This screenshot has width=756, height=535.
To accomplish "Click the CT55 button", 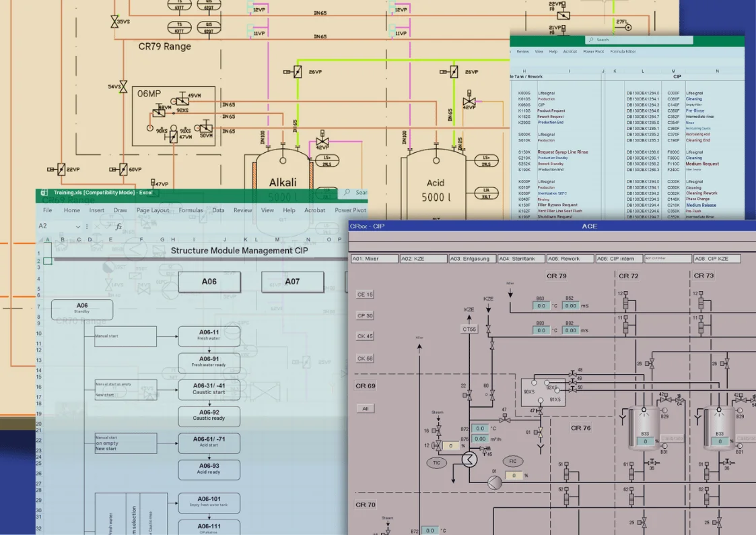I will click(469, 329).
